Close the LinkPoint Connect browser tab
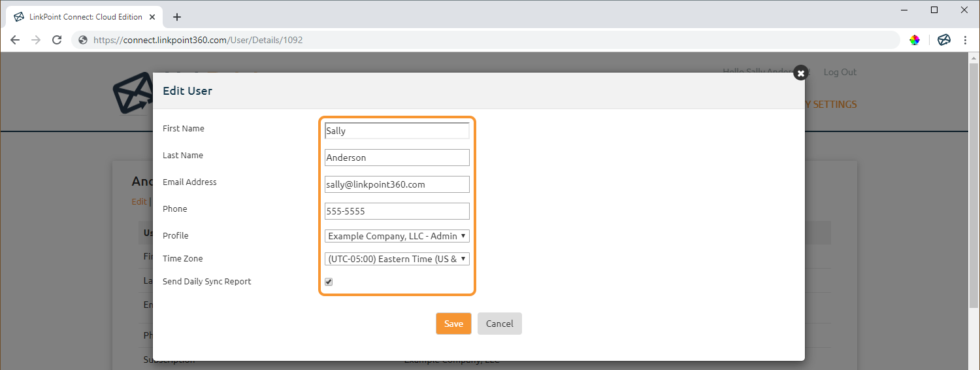The image size is (980, 370). 154,17
